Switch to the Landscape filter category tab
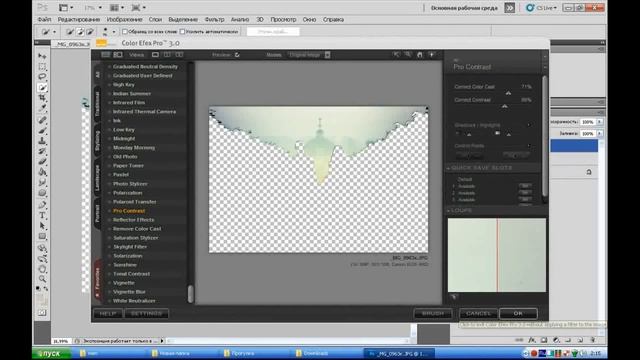Viewport: 640px width, 360px height. click(97, 178)
